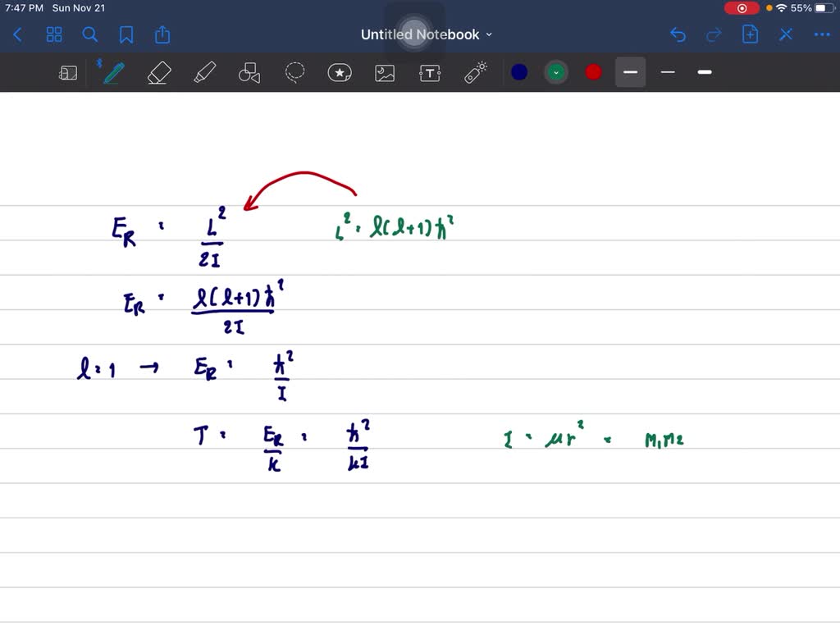Select the Eraser tool
Screen dimensions: 840x630
pos(158,73)
